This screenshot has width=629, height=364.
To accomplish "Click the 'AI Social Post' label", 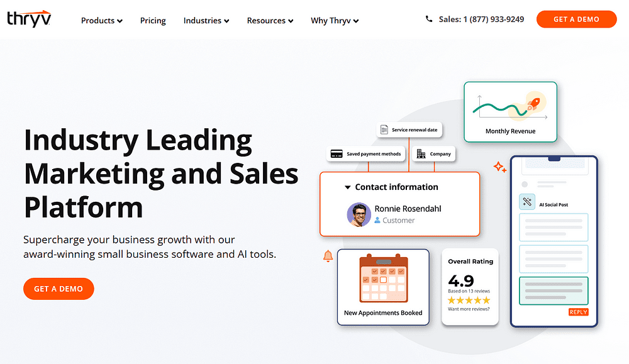I will (554, 205).
